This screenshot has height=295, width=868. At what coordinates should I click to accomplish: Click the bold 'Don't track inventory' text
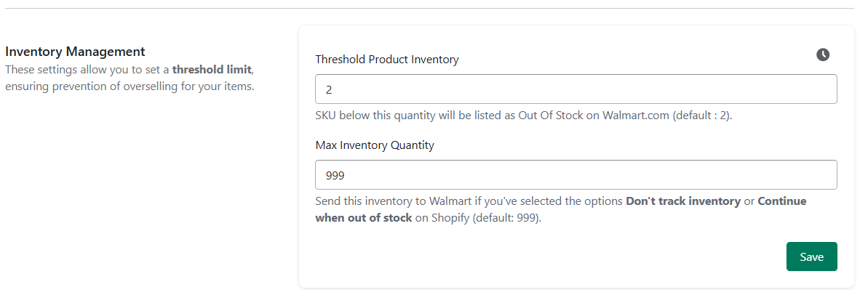pyautogui.click(x=683, y=201)
